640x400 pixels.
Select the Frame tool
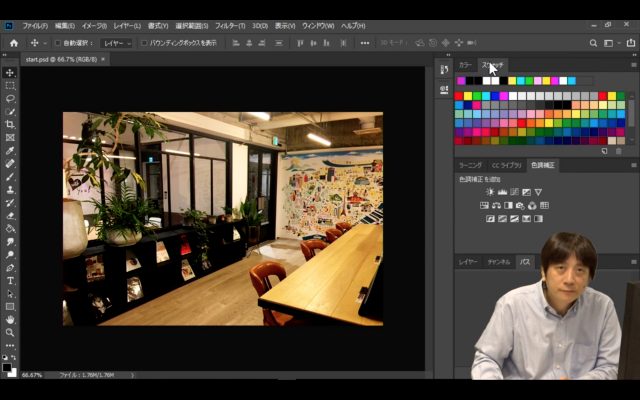[10, 138]
